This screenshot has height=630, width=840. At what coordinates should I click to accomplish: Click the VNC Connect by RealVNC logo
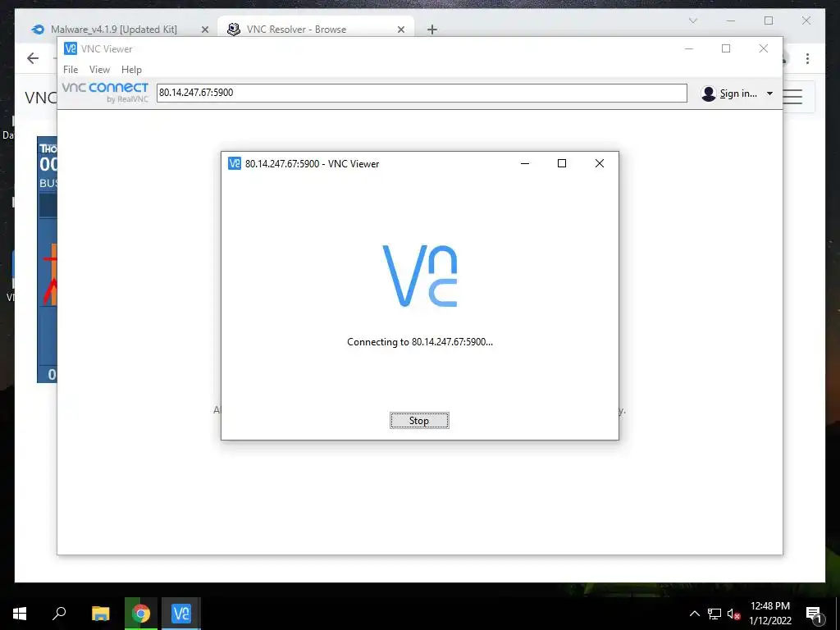(x=105, y=92)
